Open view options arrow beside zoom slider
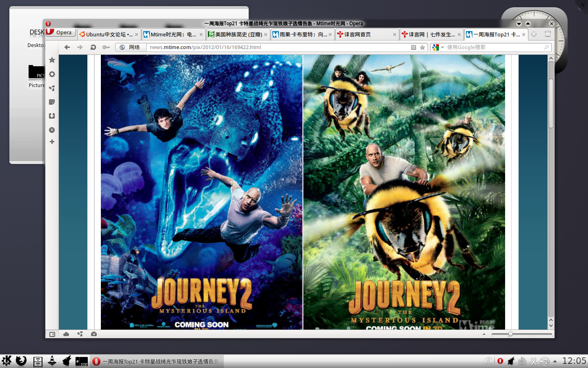The width and height of the screenshot is (588, 368). [484, 334]
